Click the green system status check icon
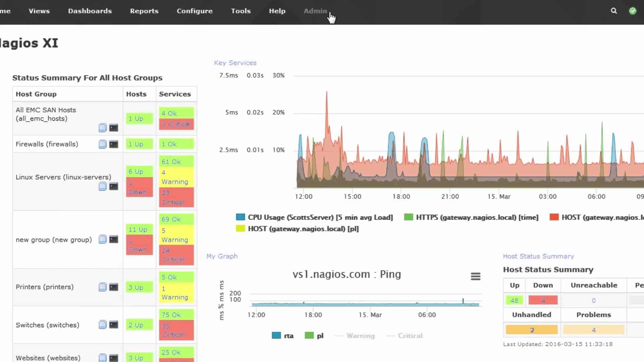The height and width of the screenshot is (362, 644). (633, 11)
